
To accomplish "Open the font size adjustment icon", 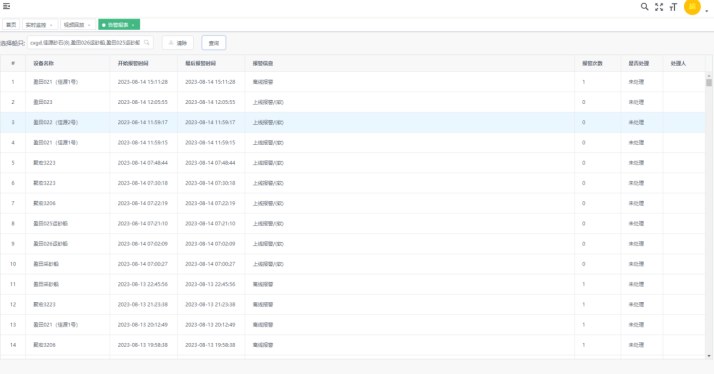I will (x=673, y=7).
